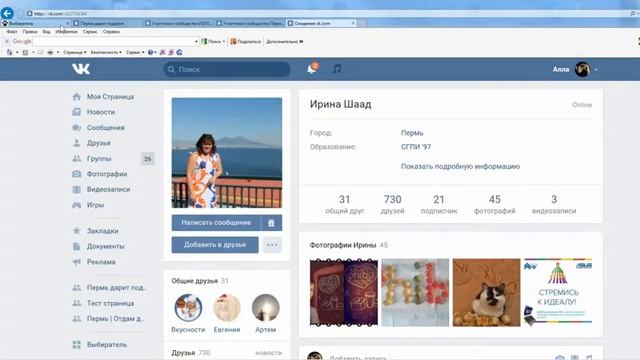Screen dimensions: 640x360
Task: Open mutual friend Евгения avatar
Action: (x=227, y=308)
